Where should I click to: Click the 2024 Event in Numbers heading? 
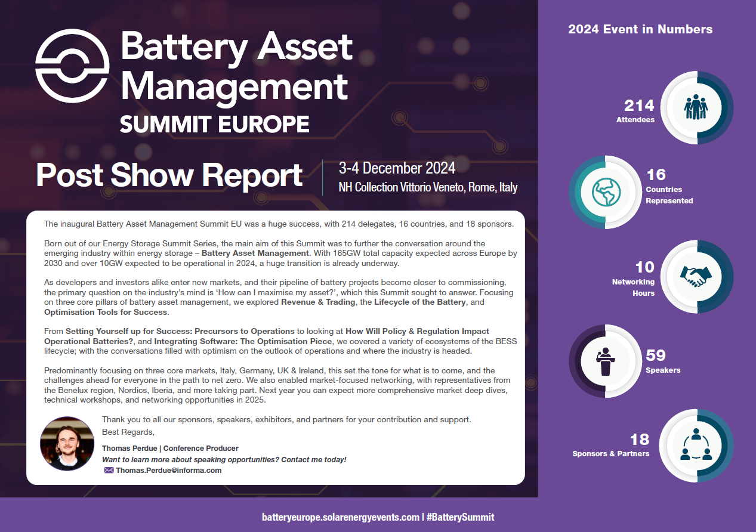point(640,29)
